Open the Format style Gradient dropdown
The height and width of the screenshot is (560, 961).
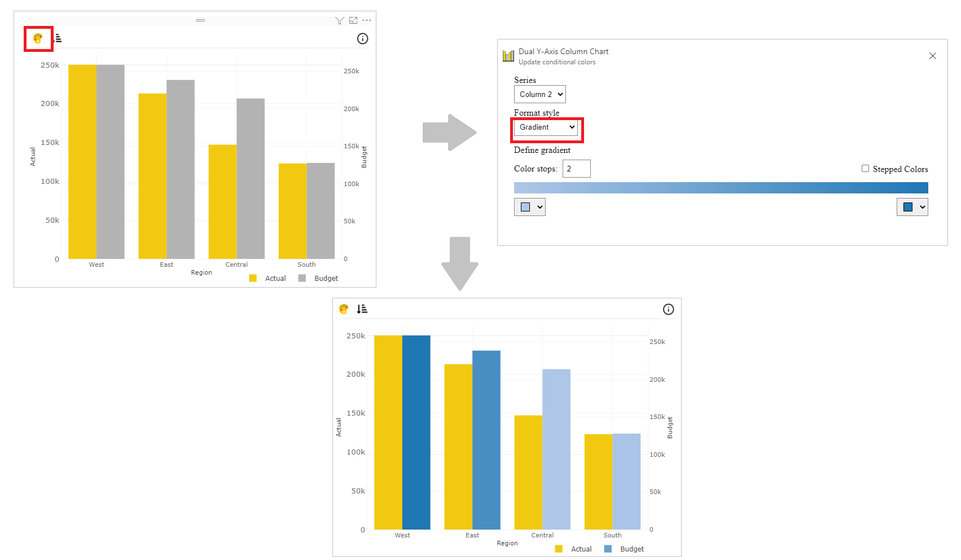tap(546, 127)
